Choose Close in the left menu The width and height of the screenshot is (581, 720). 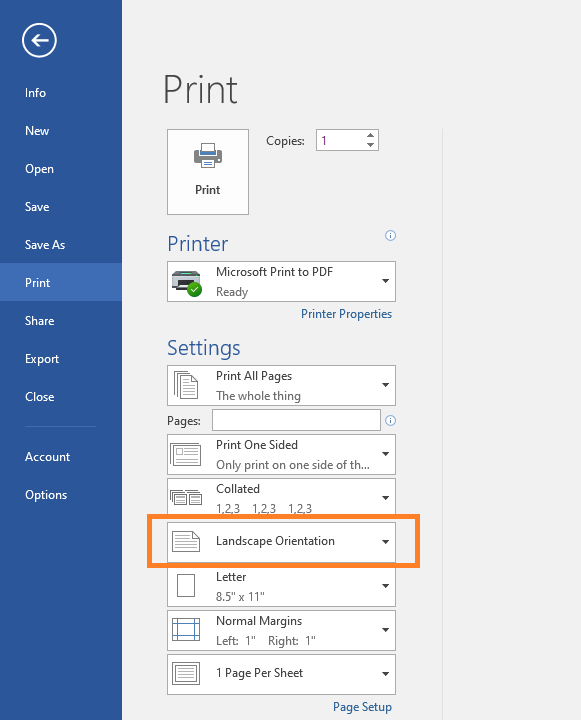point(39,397)
